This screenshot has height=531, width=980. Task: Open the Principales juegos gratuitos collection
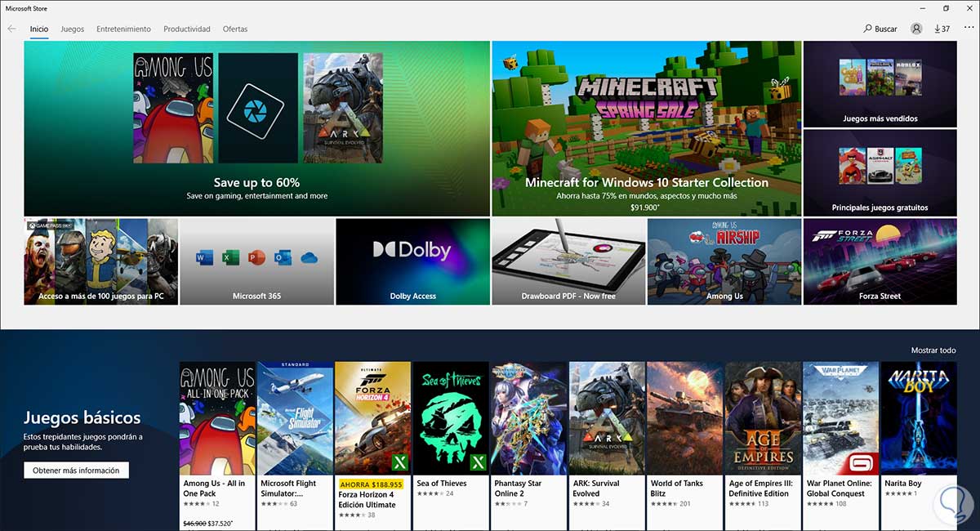(x=880, y=172)
